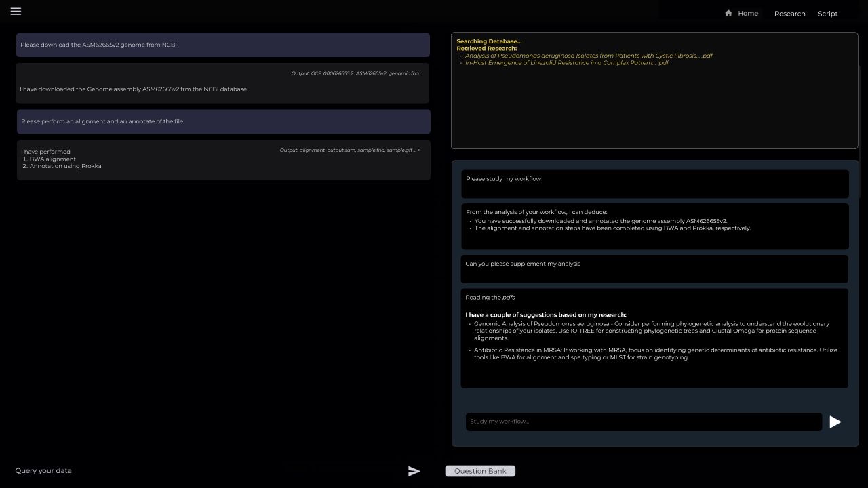Viewport: 868px width, 488px height.
Task: Expand the alignment output file list arrow
Action: [419, 150]
